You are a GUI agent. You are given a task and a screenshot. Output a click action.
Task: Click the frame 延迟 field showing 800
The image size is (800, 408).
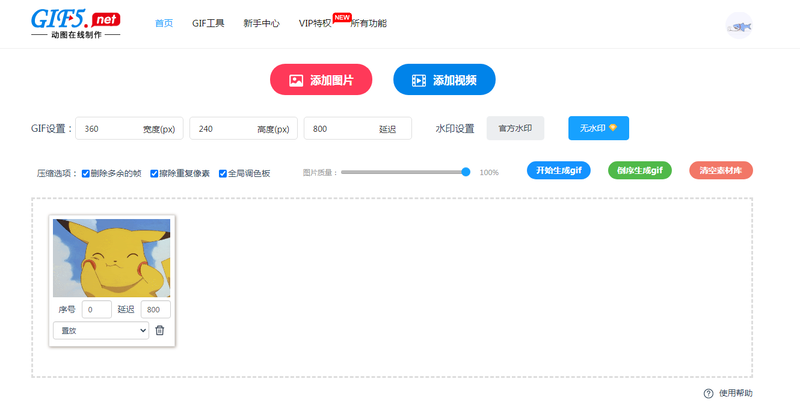(156, 310)
